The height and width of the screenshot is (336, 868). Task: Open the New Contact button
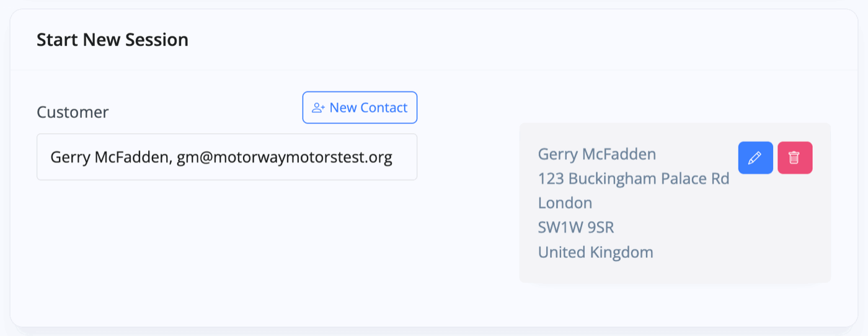[360, 108]
